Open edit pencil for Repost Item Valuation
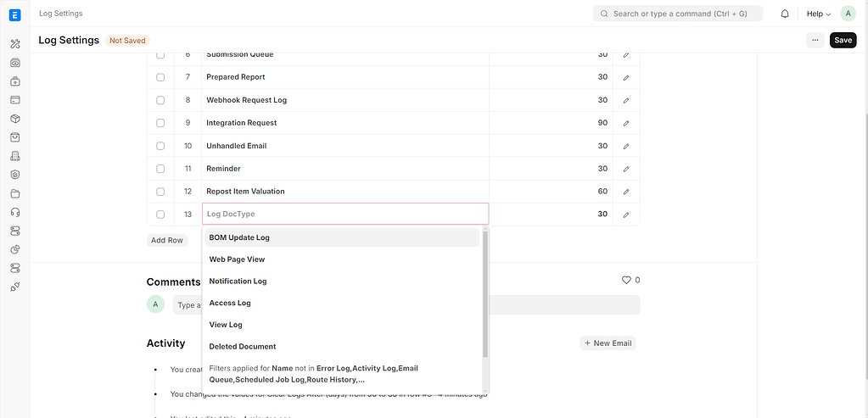868x418 pixels. click(x=625, y=192)
